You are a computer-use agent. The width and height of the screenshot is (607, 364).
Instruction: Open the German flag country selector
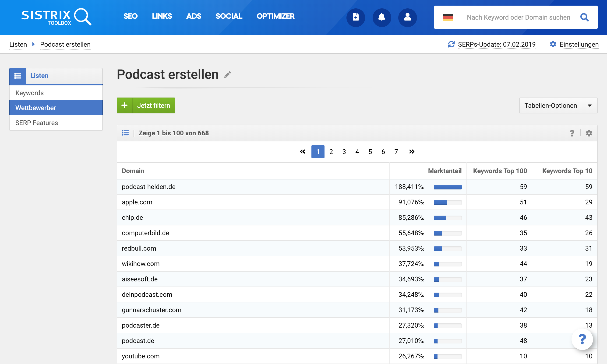[x=448, y=17]
